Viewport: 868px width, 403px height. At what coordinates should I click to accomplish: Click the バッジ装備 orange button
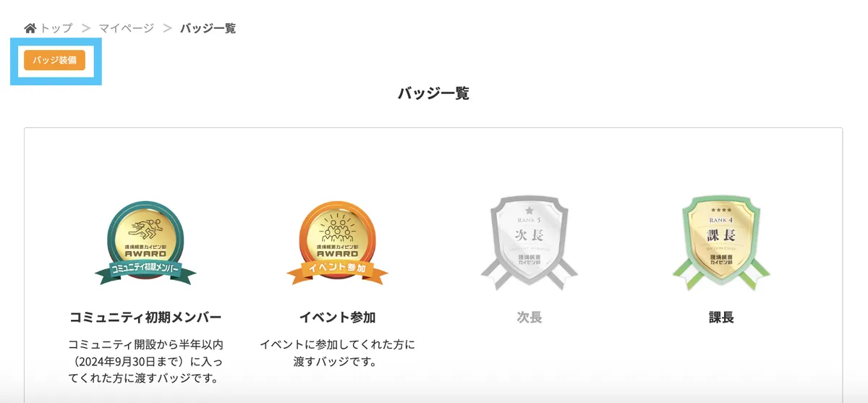point(54,60)
